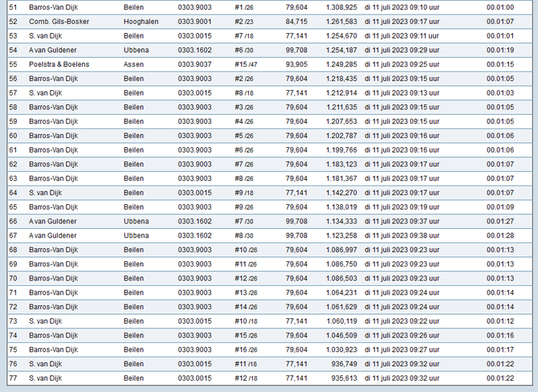Select S. van Dijk in row 77
The width and height of the screenshot is (538, 392).
(x=45, y=378)
